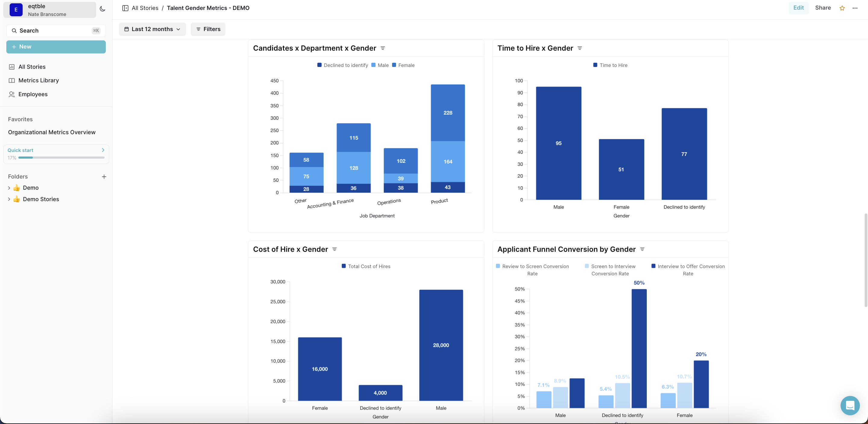Toggle the Male legend on Candidates chart
The width and height of the screenshot is (868, 424).
(x=380, y=65)
